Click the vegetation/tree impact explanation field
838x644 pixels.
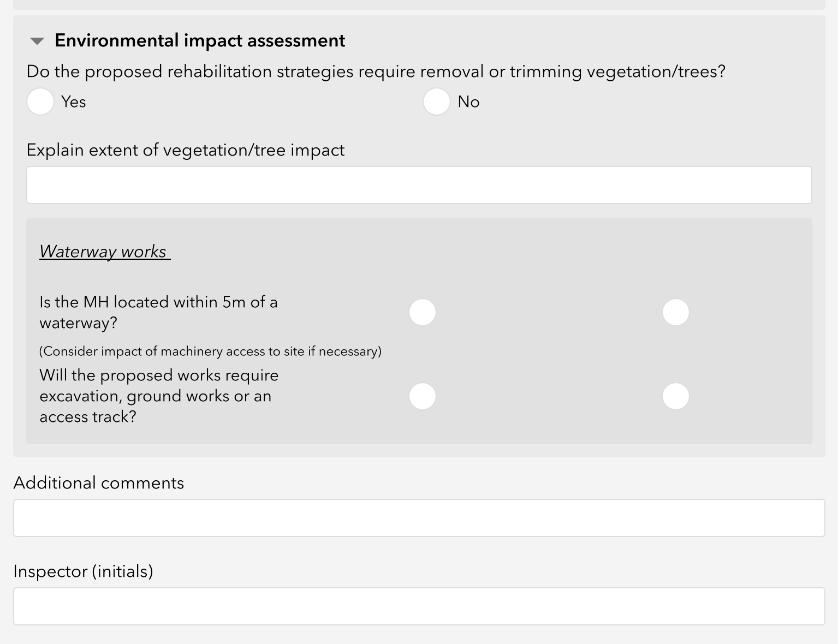[x=419, y=185]
